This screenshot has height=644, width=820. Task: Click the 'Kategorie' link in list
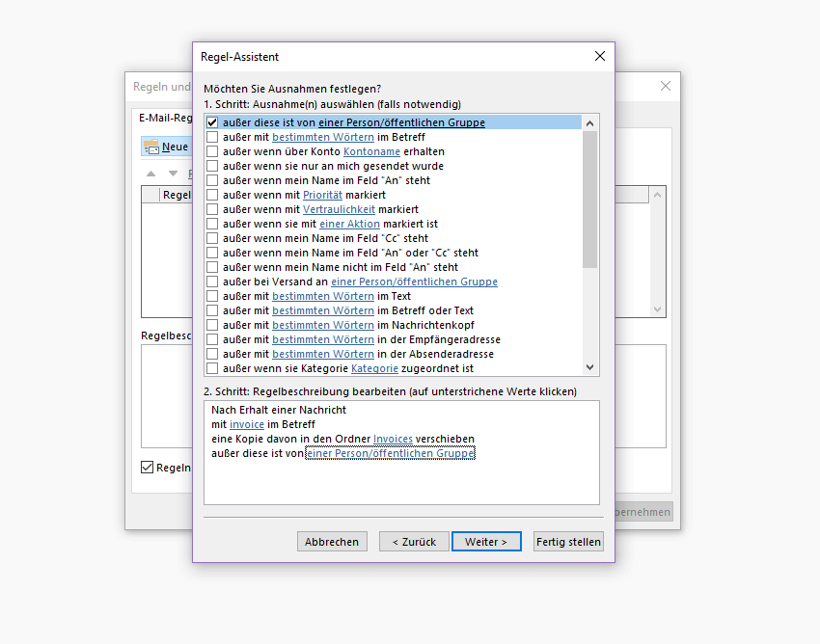372,369
